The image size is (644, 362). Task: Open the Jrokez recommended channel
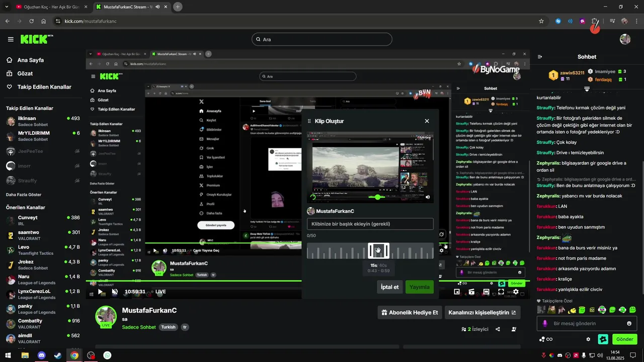click(x=43, y=264)
